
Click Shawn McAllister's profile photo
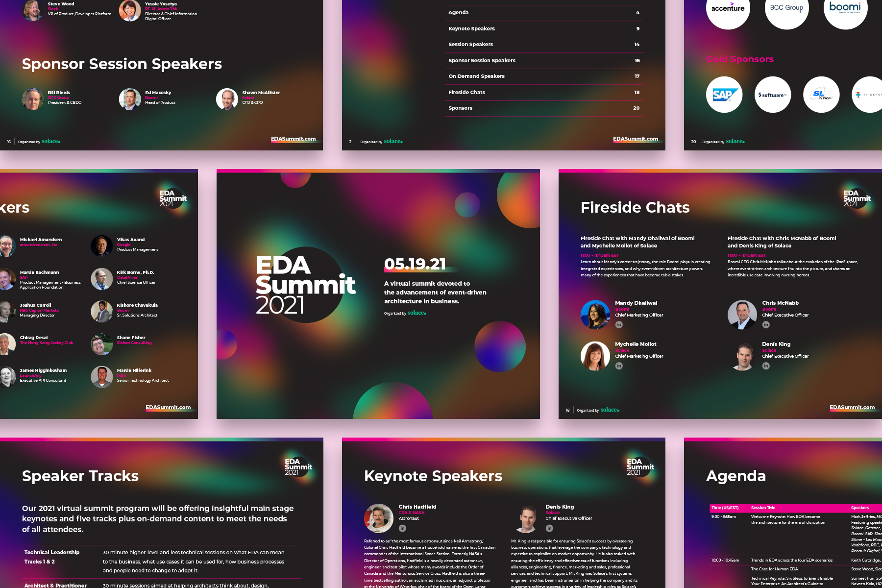(x=227, y=99)
